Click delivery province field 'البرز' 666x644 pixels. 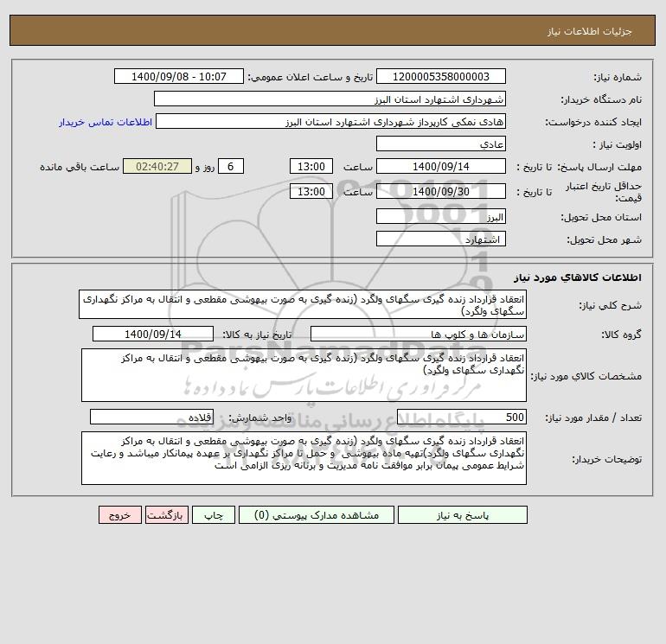(x=441, y=217)
